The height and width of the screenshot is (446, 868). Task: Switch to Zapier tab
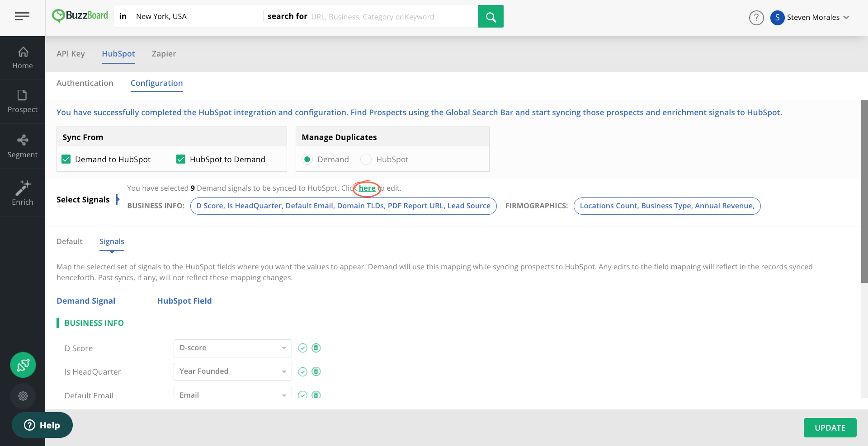[x=164, y=54]
